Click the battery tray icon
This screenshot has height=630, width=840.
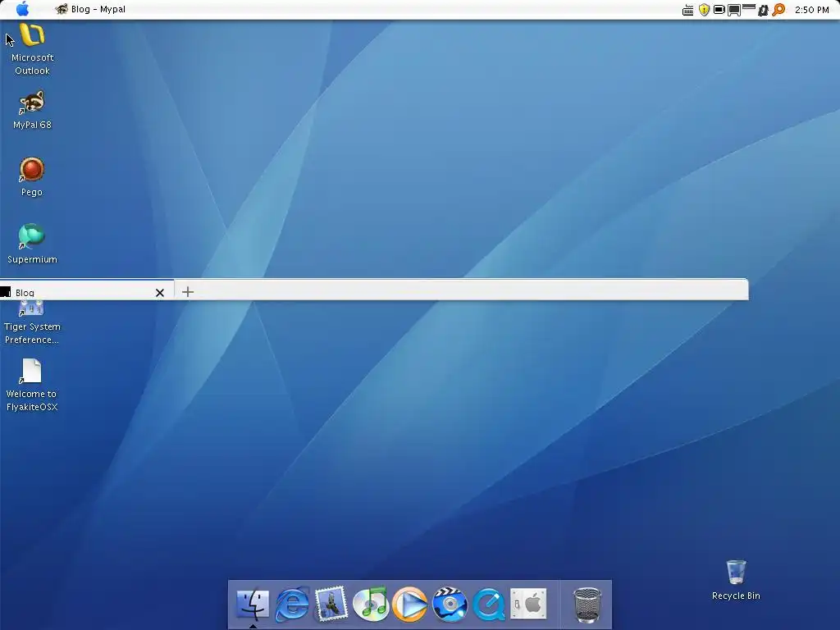click(719, 10)
